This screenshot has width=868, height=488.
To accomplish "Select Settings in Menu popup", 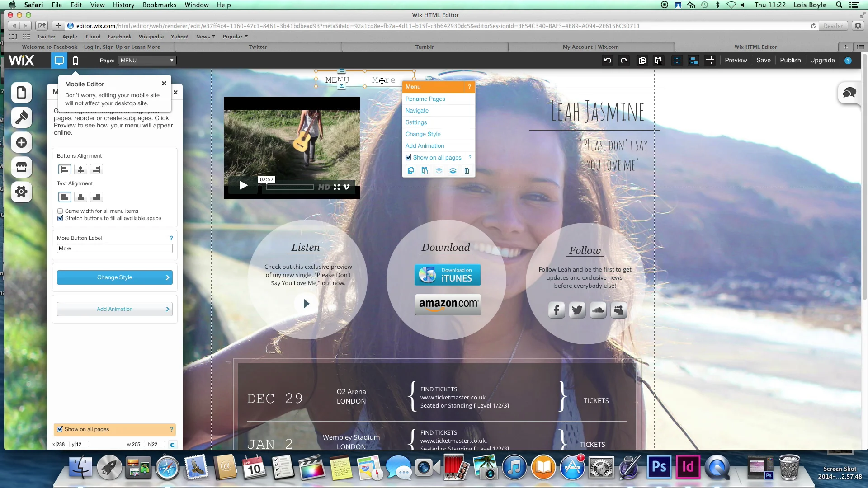I will (416, 122).
